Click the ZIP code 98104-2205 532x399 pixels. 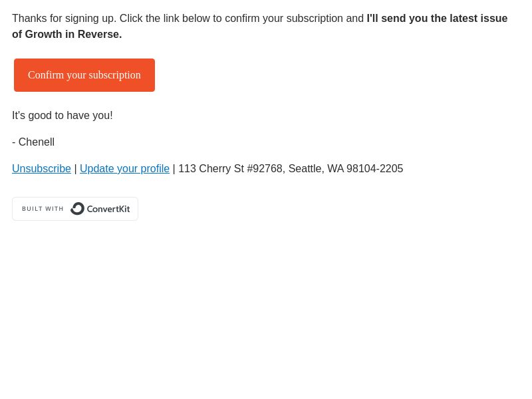(375, 169)
